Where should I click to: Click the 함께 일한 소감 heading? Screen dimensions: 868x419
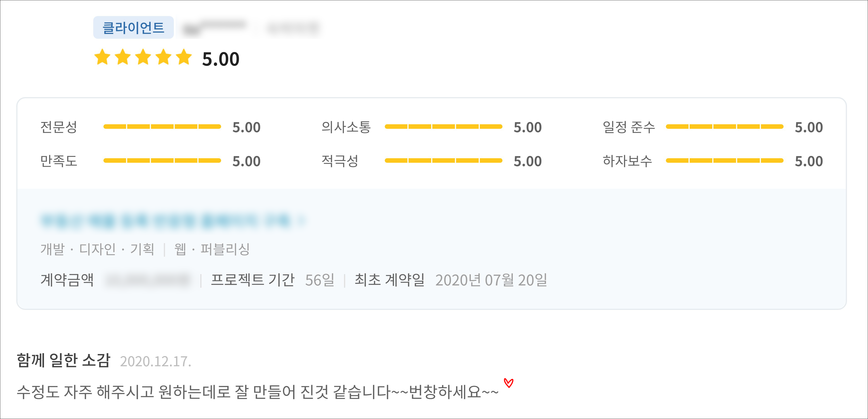[x=63, y=360]
